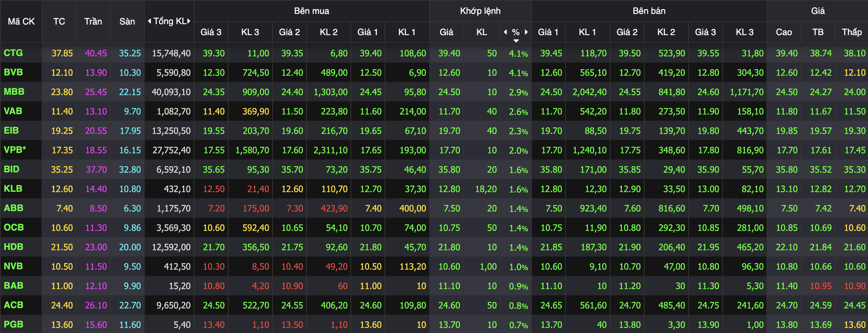
Task: Click BID matched price 35.80 under Khớp lệnh
Action: [449, 170]
